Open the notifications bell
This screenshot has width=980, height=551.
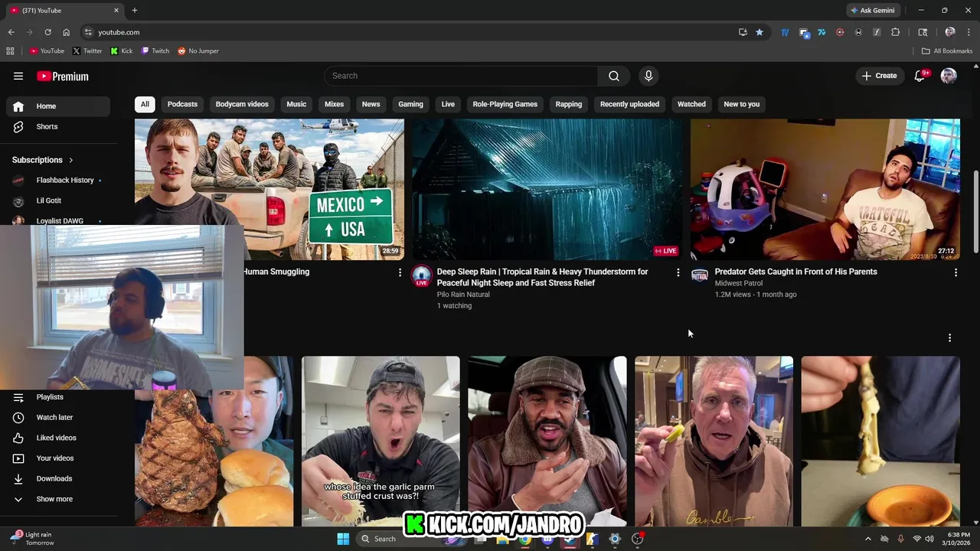920,76
